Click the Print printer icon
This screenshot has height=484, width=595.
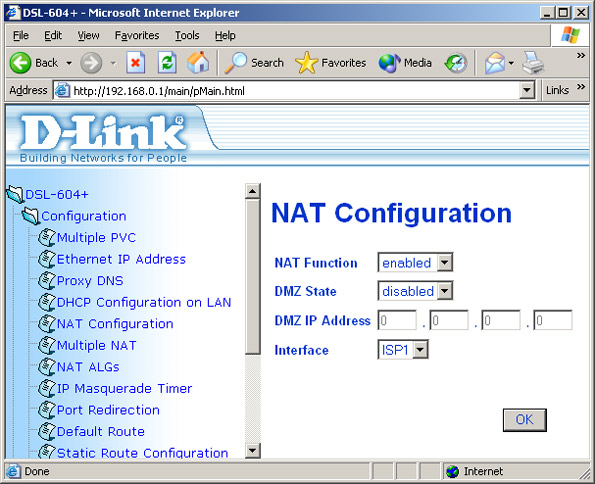[533, 63]
